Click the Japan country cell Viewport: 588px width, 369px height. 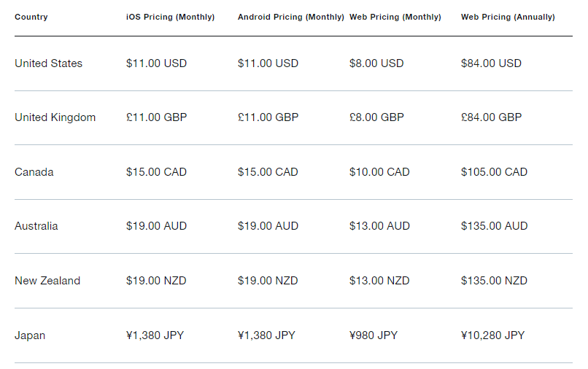pyautogui.click(x=30, y=335)
